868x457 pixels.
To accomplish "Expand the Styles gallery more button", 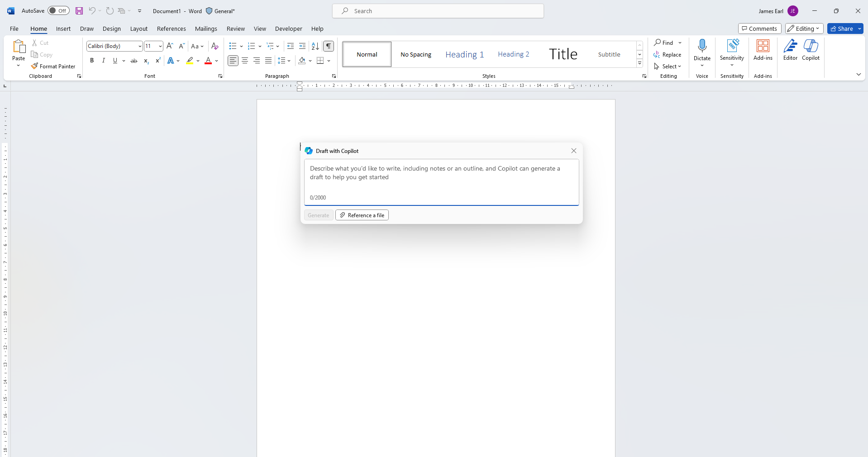I will (640, 63).
